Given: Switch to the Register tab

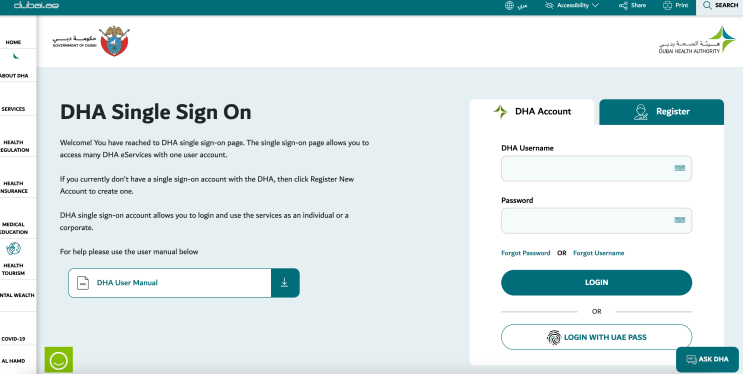Looking at the screenshot, I should tap(661, 112).
